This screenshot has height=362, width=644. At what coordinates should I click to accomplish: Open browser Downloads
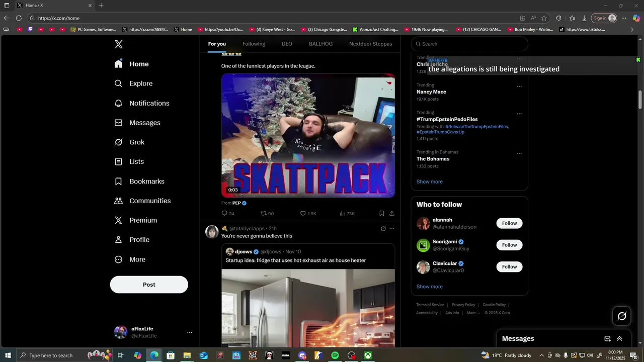click(x=584, y=18)
